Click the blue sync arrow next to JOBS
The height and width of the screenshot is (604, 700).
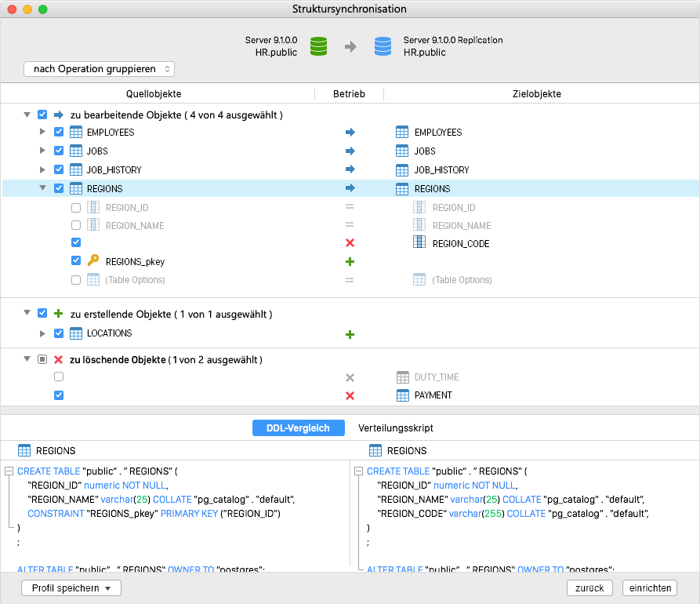[350, 151]
